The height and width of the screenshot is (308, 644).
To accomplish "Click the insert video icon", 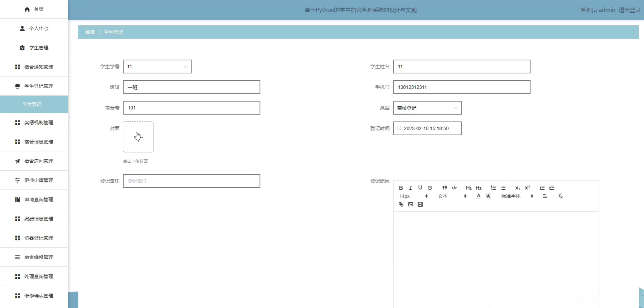I will pos(420,204).
